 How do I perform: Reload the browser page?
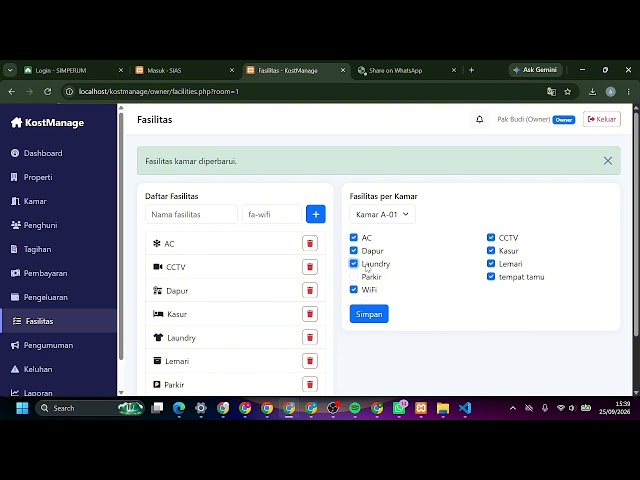coord(48,91)
